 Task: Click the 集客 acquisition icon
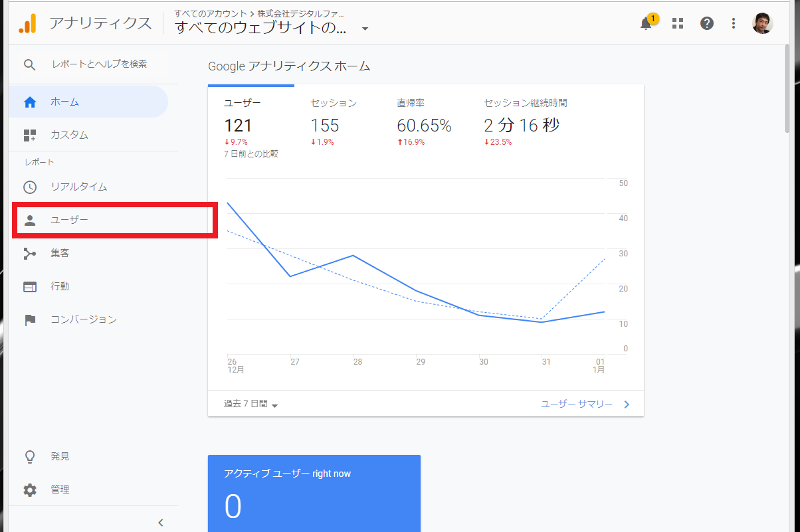(x=30, y=254)
